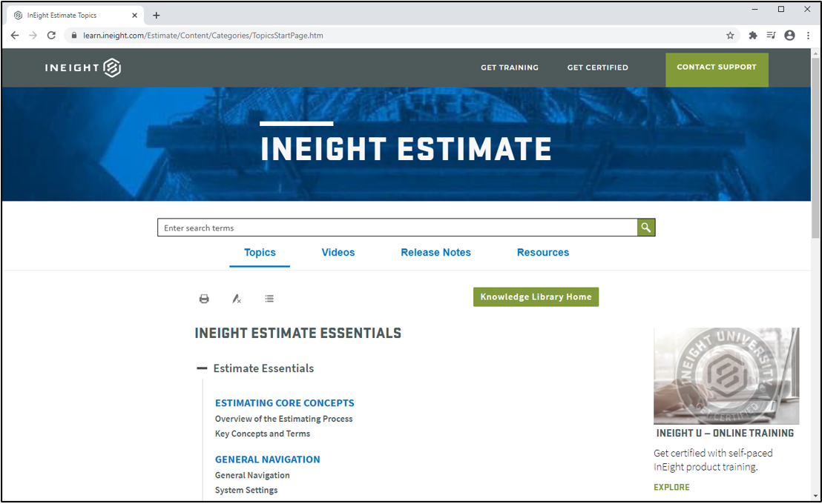Open the ESTIMATING CORE CONCEPTS link

tap(285, 403)
